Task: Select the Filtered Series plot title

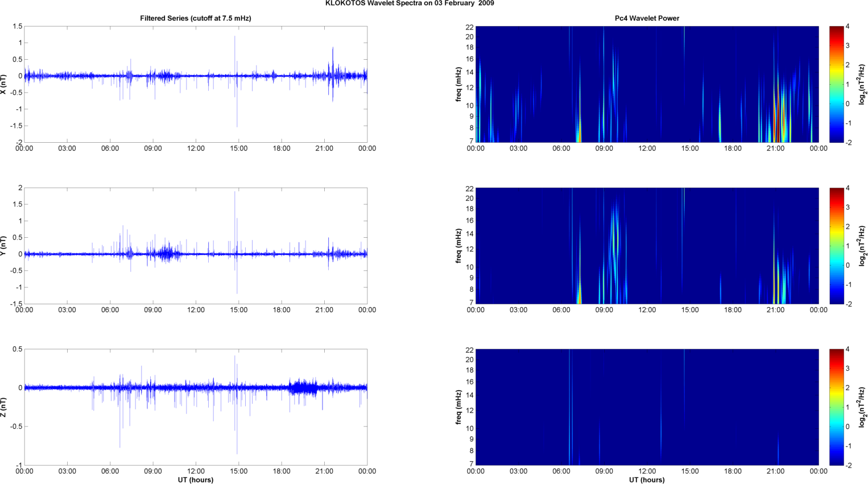Action: [x=195, y=18]
